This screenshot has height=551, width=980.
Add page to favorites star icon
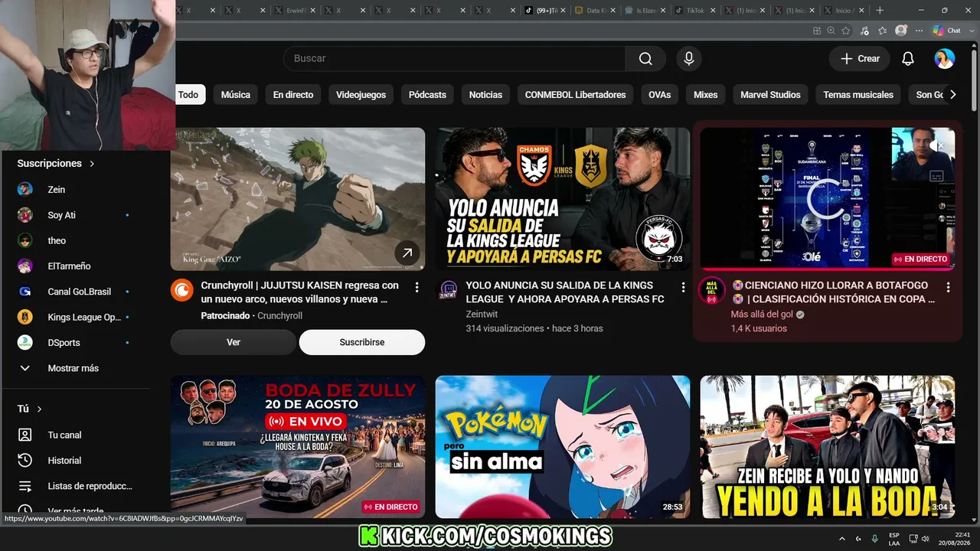[x=846, y=31]
